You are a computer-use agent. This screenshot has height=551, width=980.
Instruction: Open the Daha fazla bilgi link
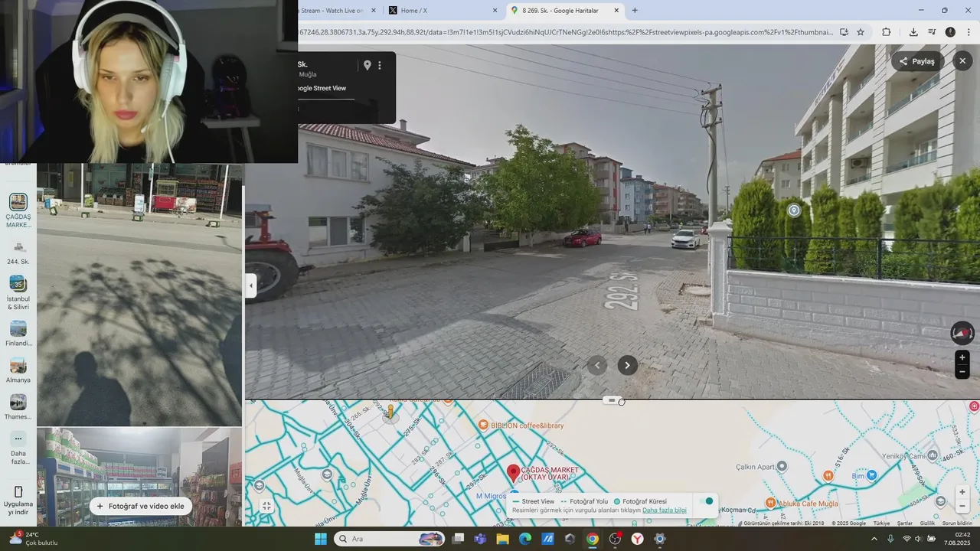point(665,510)
